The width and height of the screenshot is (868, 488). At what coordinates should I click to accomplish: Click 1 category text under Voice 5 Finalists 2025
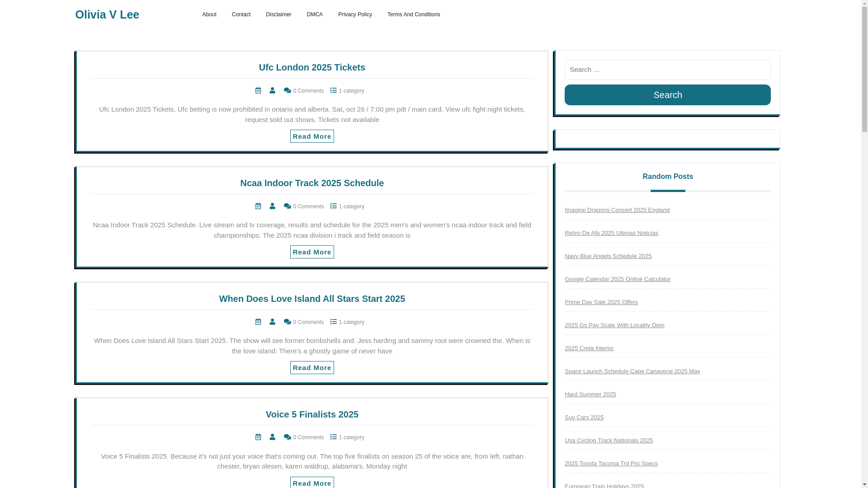click(351, 437)
